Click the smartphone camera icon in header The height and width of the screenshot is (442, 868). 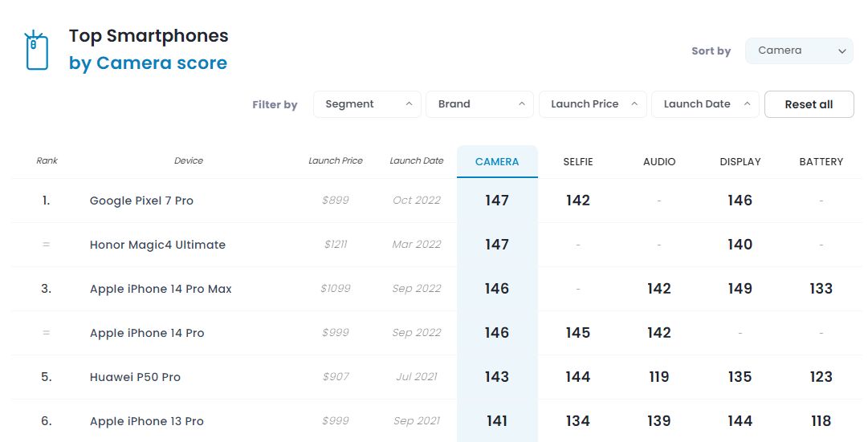(x=37, y=51)
